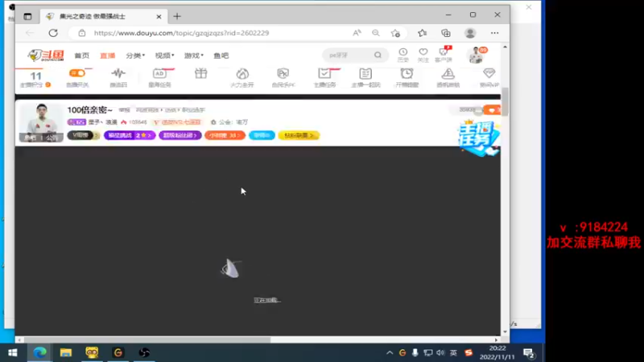Screen dimensions: 644x362
Task: Open the Collections icon in the Edge toolbar
Action: 446,33
